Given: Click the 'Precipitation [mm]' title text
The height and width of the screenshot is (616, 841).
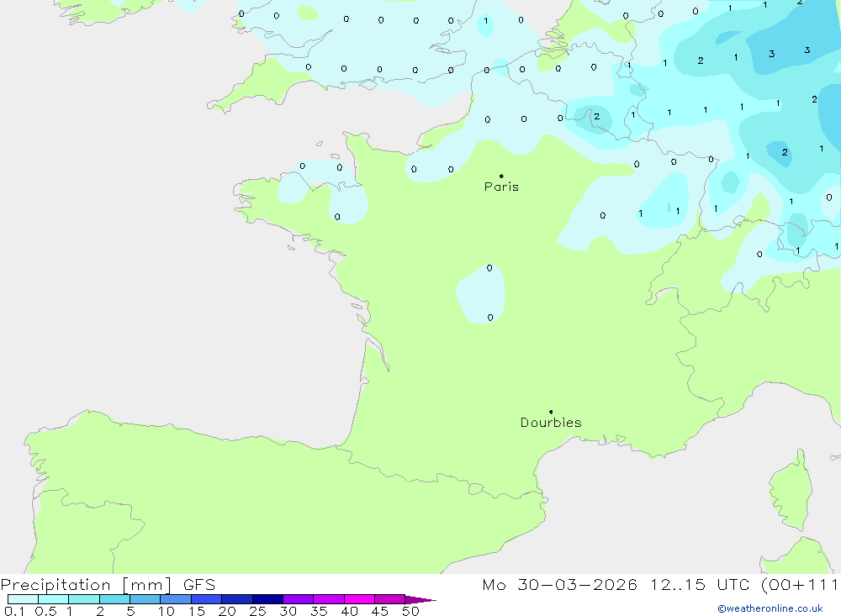Looking at the screenshot, I should [87, 585].
